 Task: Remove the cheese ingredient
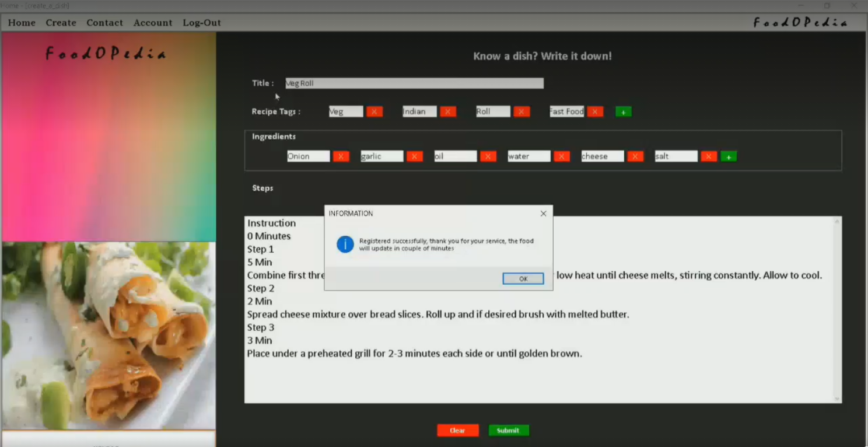coord(635,156)
